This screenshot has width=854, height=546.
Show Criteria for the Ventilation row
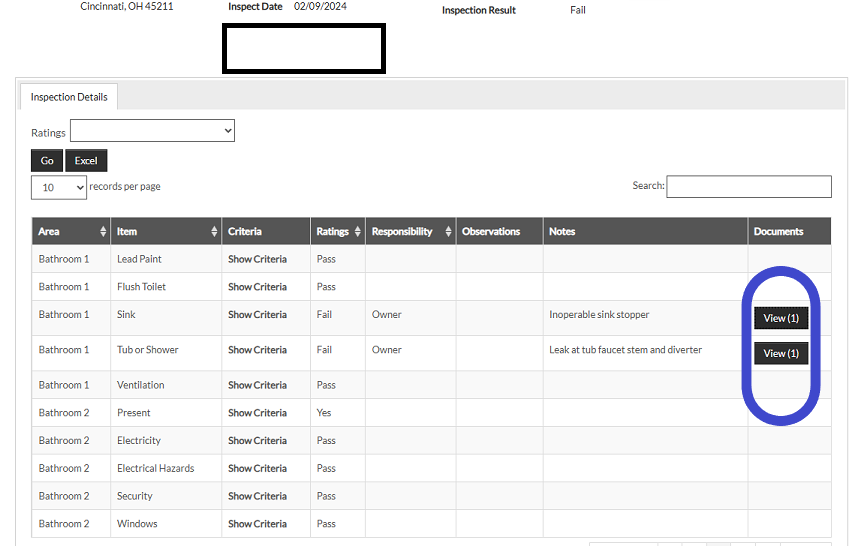point(257,385)
